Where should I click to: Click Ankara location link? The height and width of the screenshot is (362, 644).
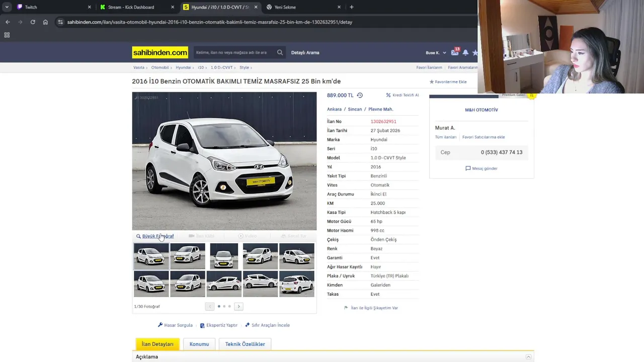[334, 109]
